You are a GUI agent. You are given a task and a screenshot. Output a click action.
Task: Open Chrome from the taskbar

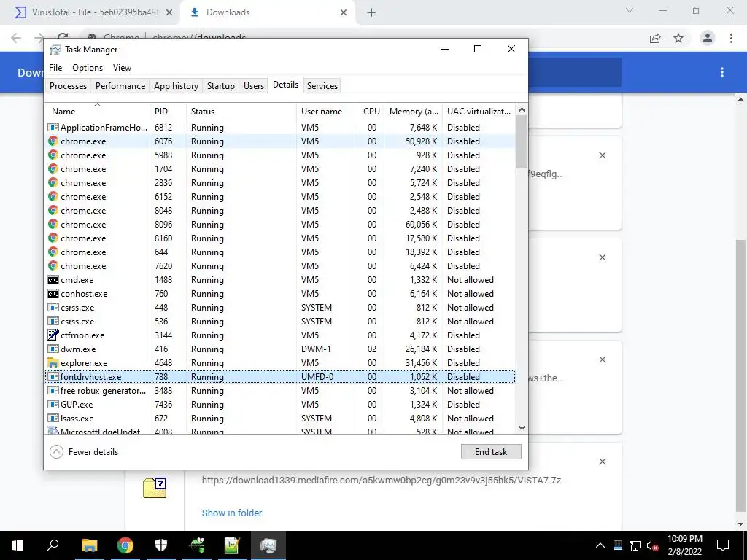coord(125,545)
